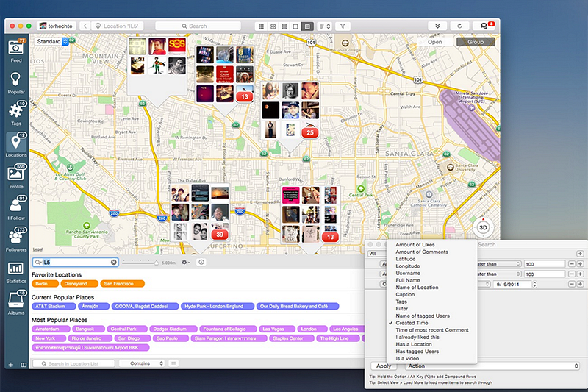Open the Contains match dropdown
Image resolution: width=588 pixels, height=392 pixels.
tap(145, 363)
